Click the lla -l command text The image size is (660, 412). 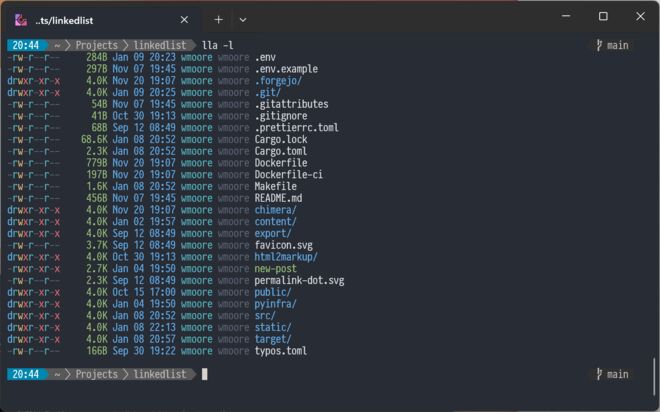[218, 45]
